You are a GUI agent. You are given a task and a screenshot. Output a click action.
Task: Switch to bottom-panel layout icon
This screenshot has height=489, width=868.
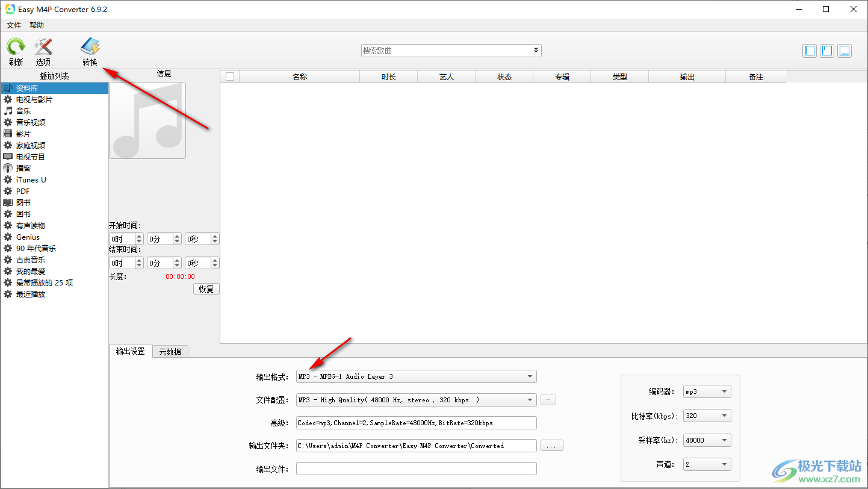[x=845, y=51]
